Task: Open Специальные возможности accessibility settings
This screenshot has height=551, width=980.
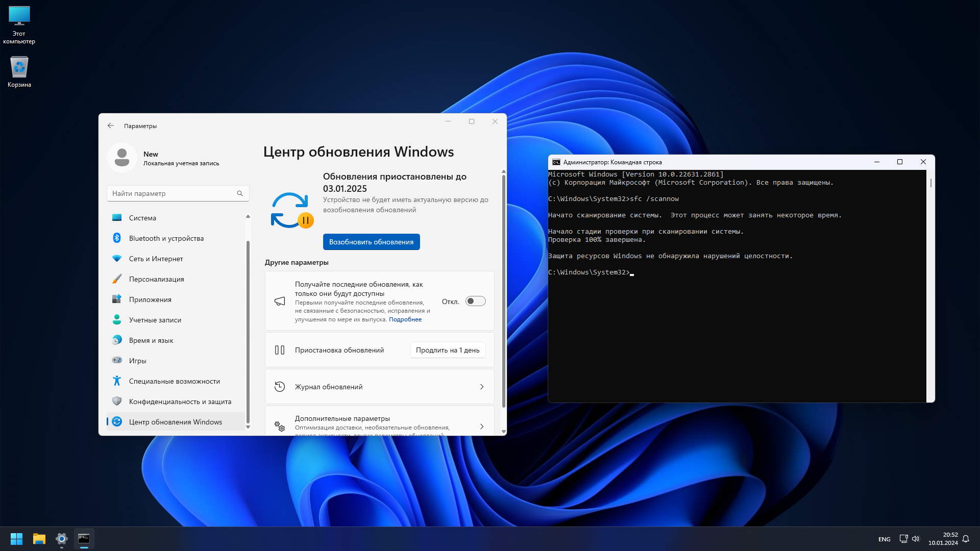Action: pos(174,381)
